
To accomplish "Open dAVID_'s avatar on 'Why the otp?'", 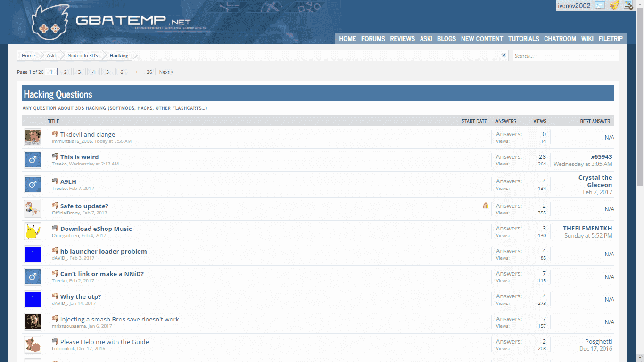I will 33,299.
